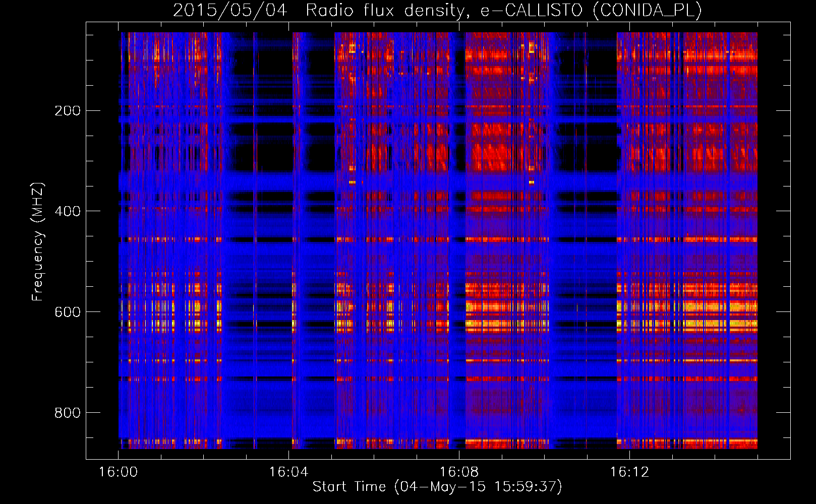Click the 800 frequency tick label
816x504 pixels.
tap(68, 413)
